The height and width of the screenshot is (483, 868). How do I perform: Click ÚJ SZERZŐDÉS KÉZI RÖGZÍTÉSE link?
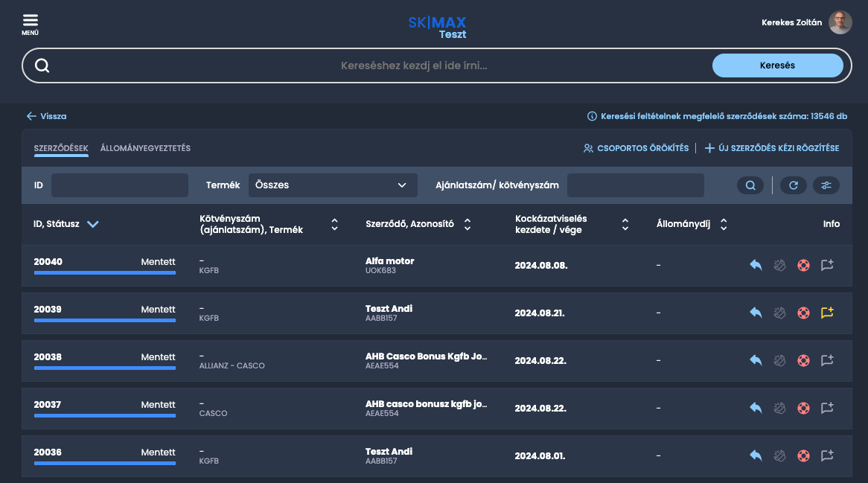(772, 148)
